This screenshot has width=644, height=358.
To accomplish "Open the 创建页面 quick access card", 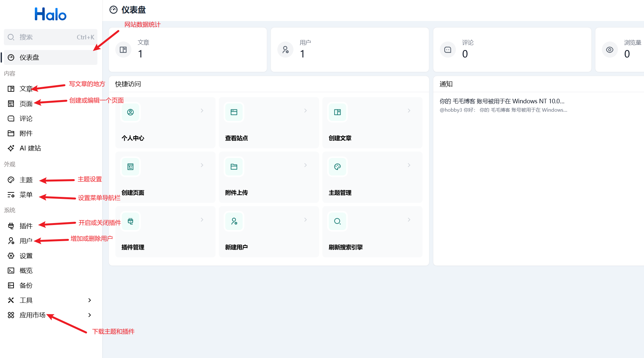I will pos(165,178).
